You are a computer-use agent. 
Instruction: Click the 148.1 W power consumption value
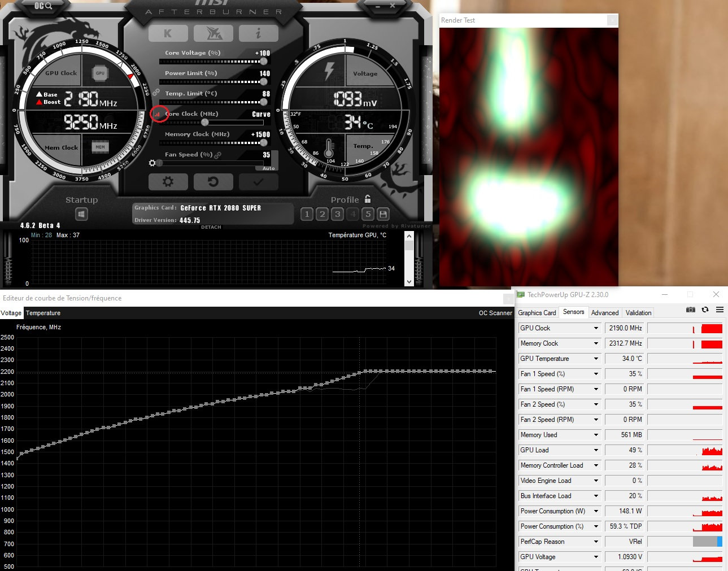625,511
